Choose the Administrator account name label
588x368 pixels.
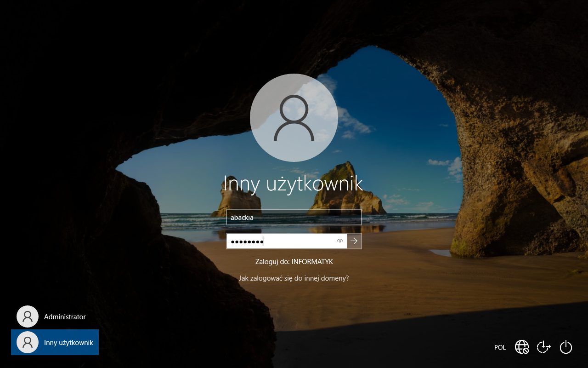click(65, 317)
